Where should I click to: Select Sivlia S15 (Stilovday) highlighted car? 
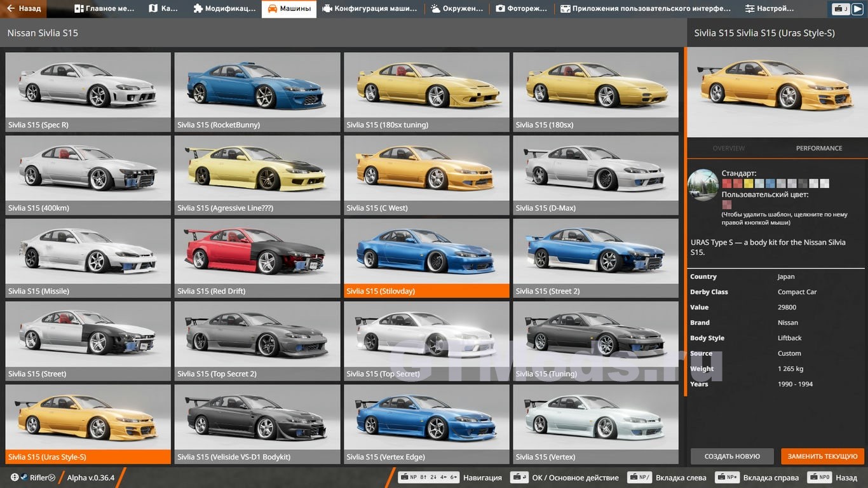click(x=426, y=258)
